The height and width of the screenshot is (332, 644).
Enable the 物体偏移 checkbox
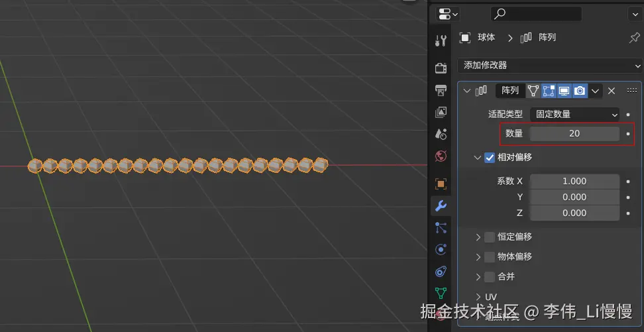[x=490, y=257]
